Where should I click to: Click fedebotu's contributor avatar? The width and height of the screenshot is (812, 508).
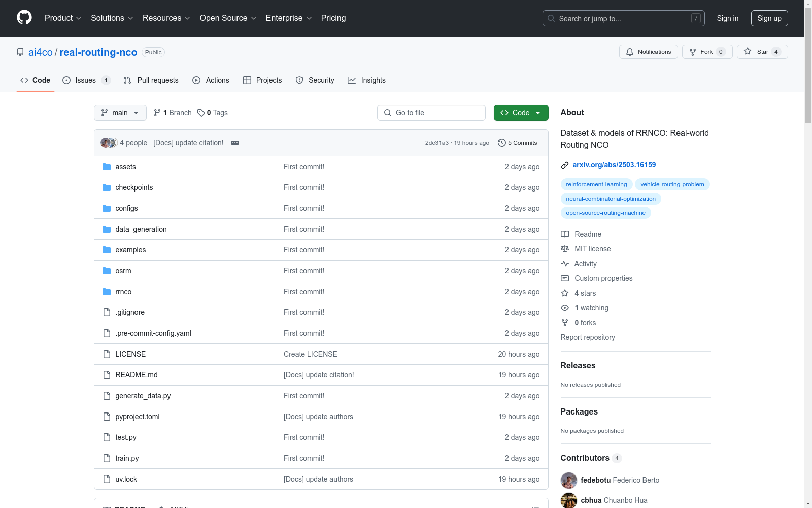[x=569, y=480]
